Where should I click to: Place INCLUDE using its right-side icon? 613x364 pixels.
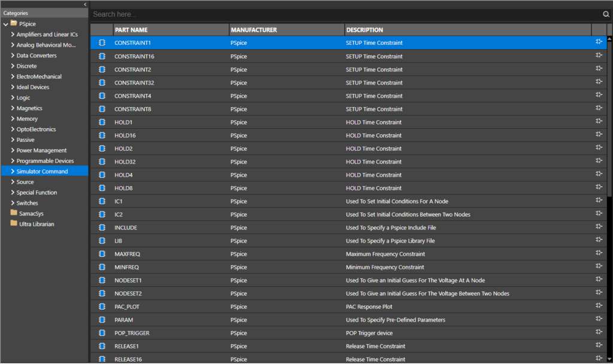(x=599, y=226)
